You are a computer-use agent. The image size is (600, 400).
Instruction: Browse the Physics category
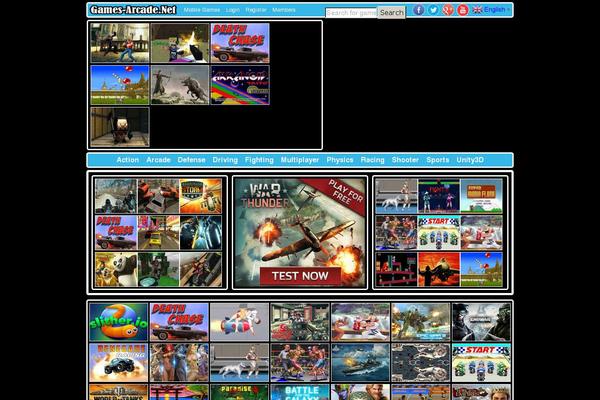click(340, 160)
